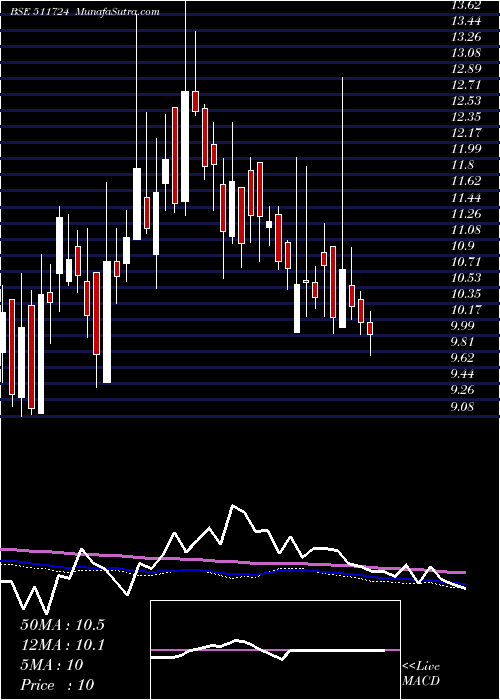
Task: Select the 11.44 price axis label
Action: (x=466, y=198)
